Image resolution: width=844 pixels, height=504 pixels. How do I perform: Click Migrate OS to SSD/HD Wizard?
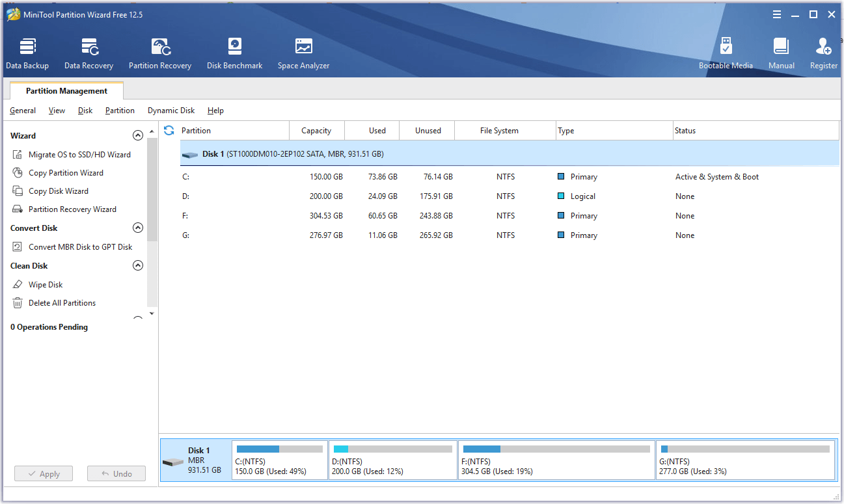coord(79,155)
